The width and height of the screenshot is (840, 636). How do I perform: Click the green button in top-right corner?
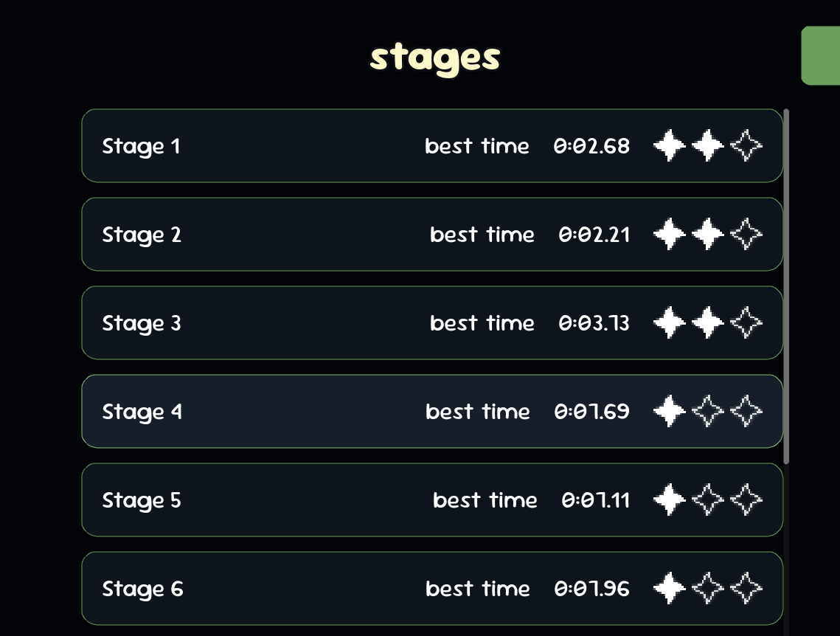tap(821, 55)
